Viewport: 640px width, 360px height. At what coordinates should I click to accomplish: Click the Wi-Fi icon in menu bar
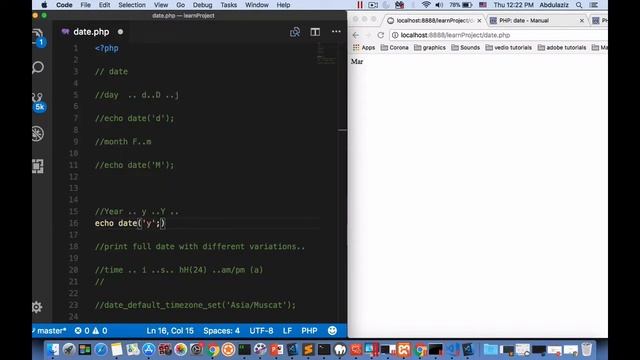pyautogui.click(x=426, y=5)
